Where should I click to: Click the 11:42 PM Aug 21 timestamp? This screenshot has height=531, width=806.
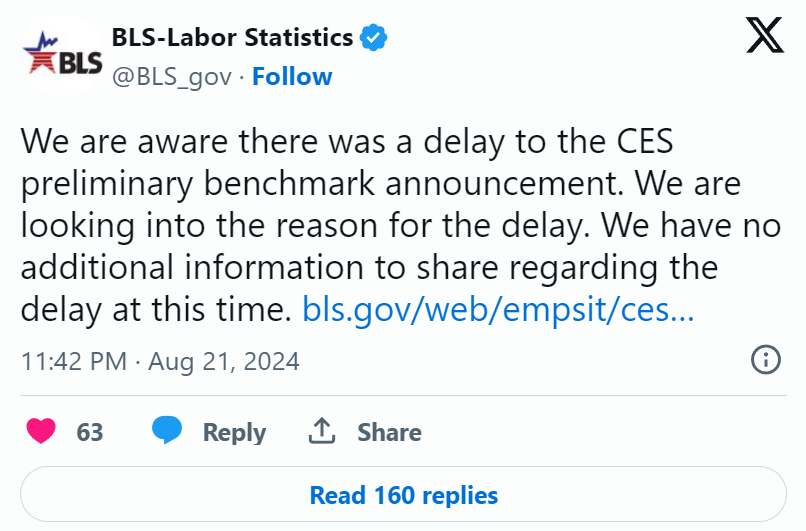pyautogui.click(x=160, y=361)
